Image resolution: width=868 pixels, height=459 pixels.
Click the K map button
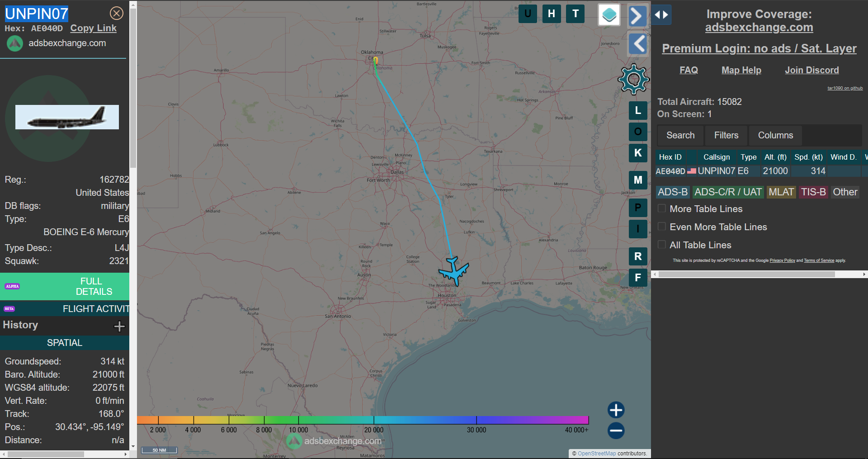(x=638, y=153)
